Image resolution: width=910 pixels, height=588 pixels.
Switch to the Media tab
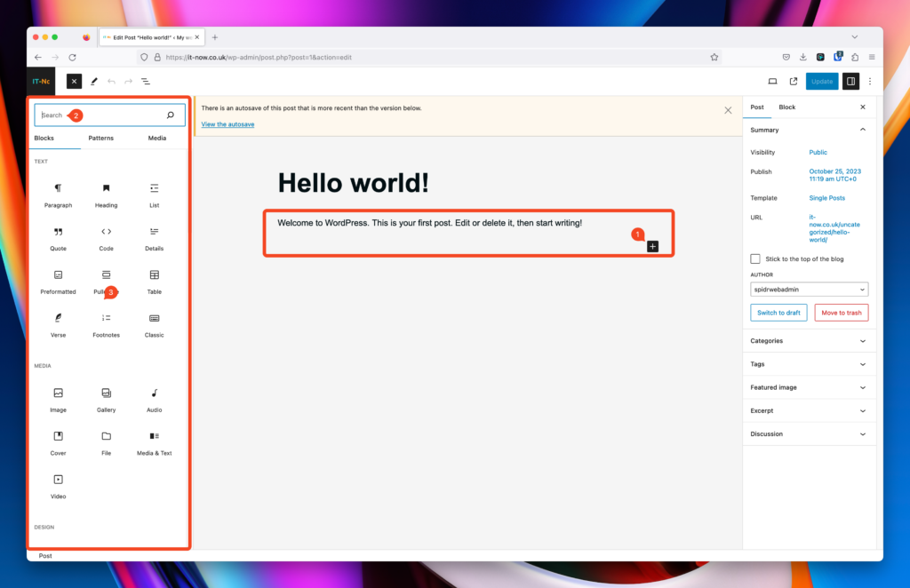pyautogui.click(x=156, y=138)
